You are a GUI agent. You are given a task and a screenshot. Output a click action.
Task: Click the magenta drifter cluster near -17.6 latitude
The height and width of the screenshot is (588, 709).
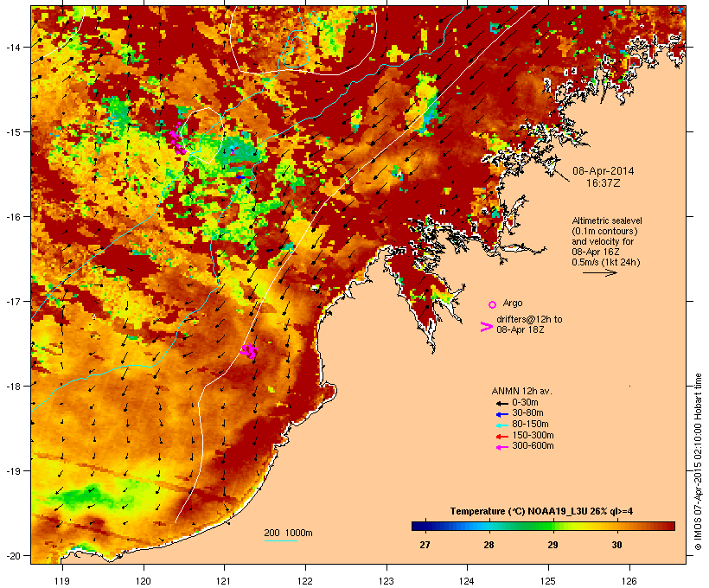click(249, 350)
